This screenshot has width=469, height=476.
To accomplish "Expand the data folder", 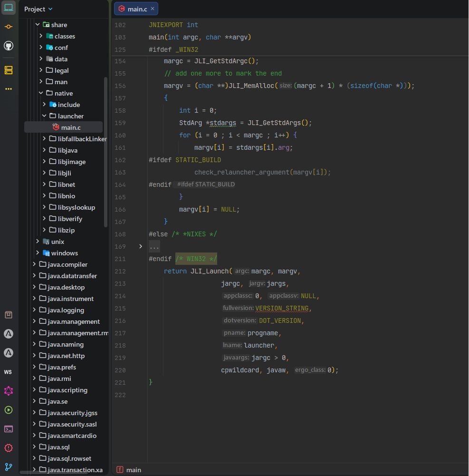I will pyautogui.click(x=41, y=58).
